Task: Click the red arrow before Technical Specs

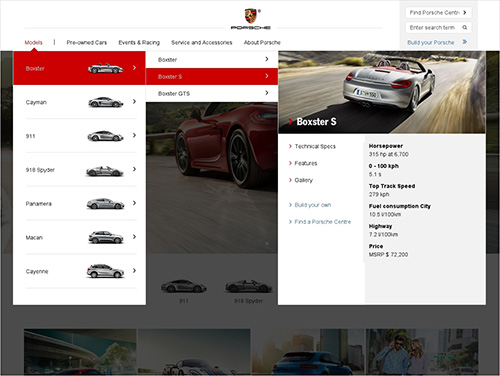Action: pyautogui.click(x=290, y=146)
